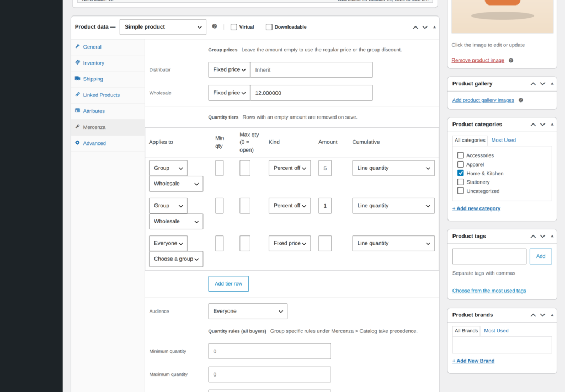565x392 pixels.
Task: Move Product gallery panel up
Action: point(533,84)
